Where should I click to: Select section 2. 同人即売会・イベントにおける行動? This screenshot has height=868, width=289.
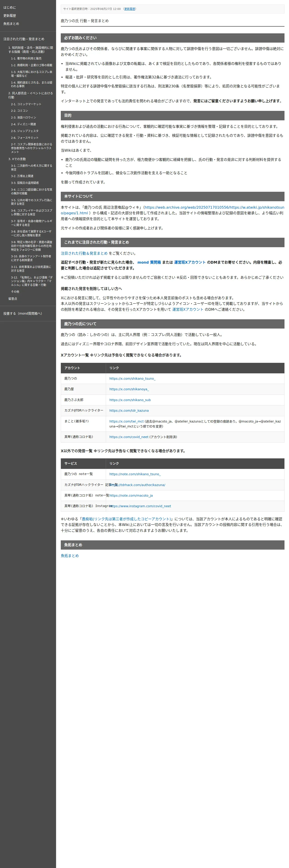point(31,95)
